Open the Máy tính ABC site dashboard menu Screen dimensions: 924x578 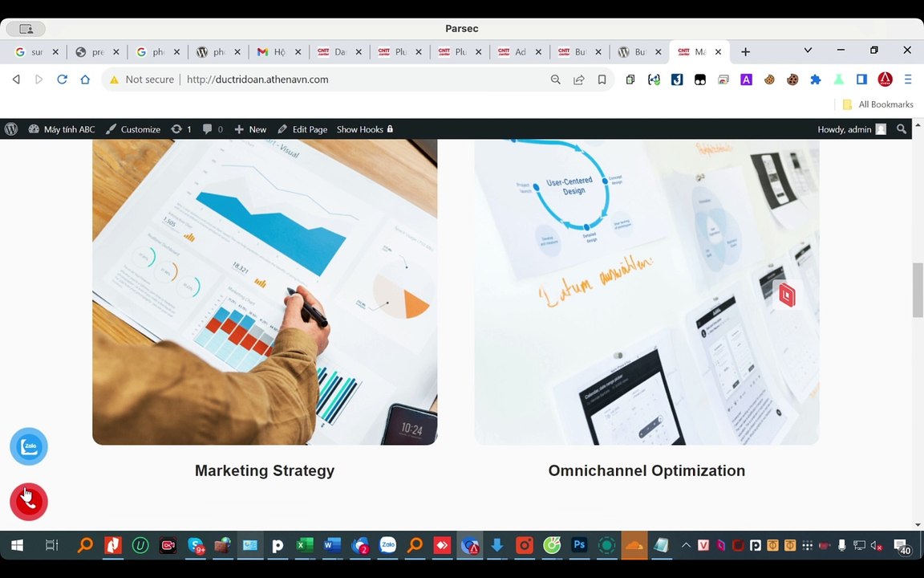pyautogui.click(x=62, y=129)
